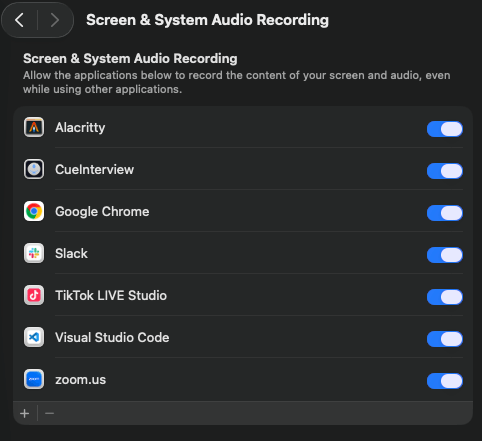482x441 pixels.
Task: Select the CueInterview row label
Action: 94,170
